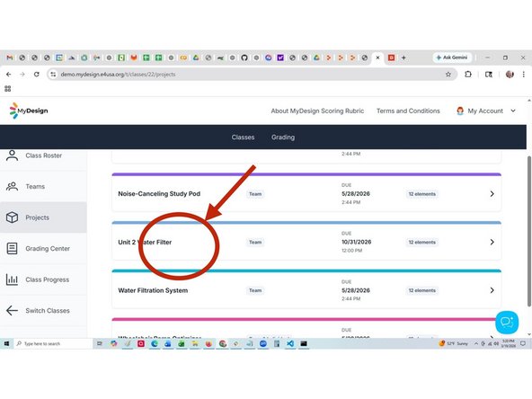
Task: Open the Windows Start menu
Action: point(6,343)
